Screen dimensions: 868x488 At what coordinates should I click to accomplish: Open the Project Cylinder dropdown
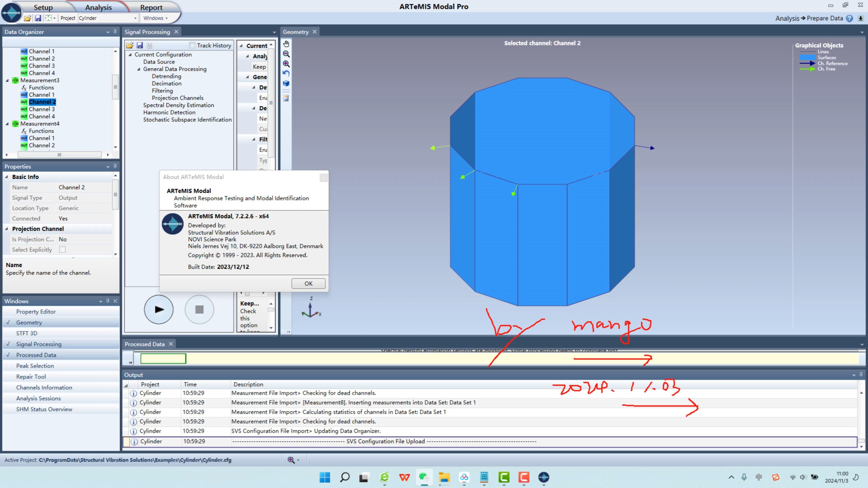point(135,18)
